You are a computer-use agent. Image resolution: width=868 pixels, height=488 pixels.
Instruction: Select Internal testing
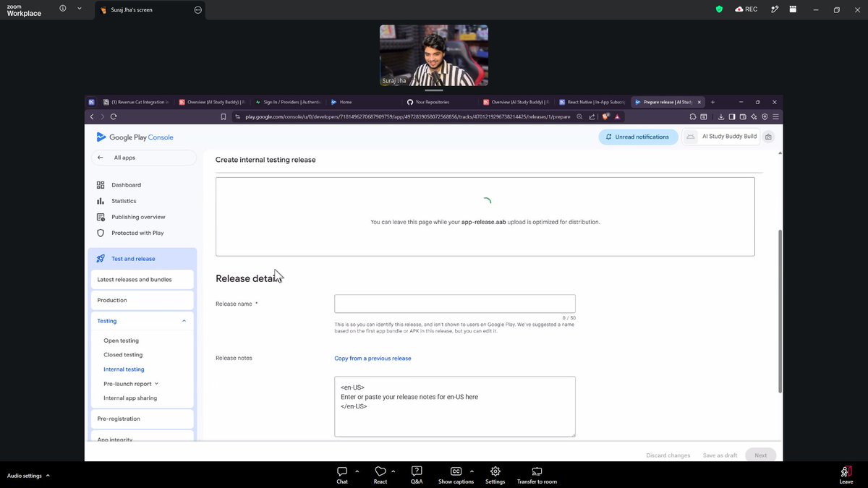[124, 369]
